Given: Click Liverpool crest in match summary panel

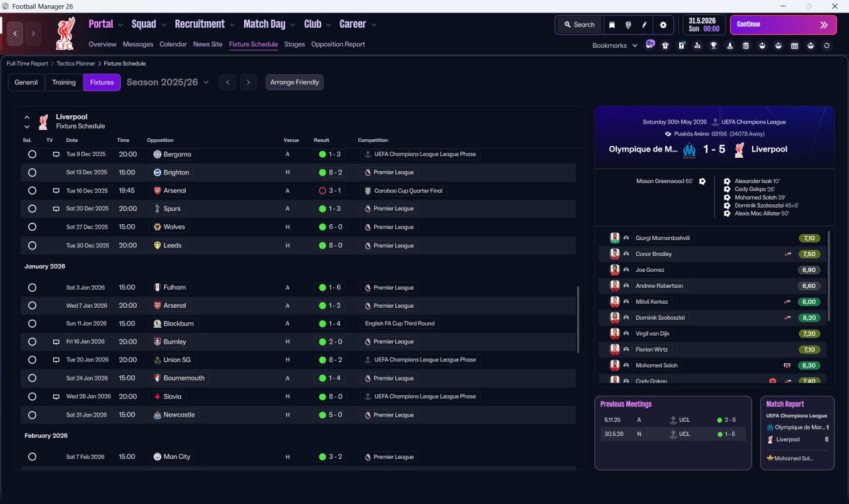Looking at the screenshot, I should click(x=739, y=150).
